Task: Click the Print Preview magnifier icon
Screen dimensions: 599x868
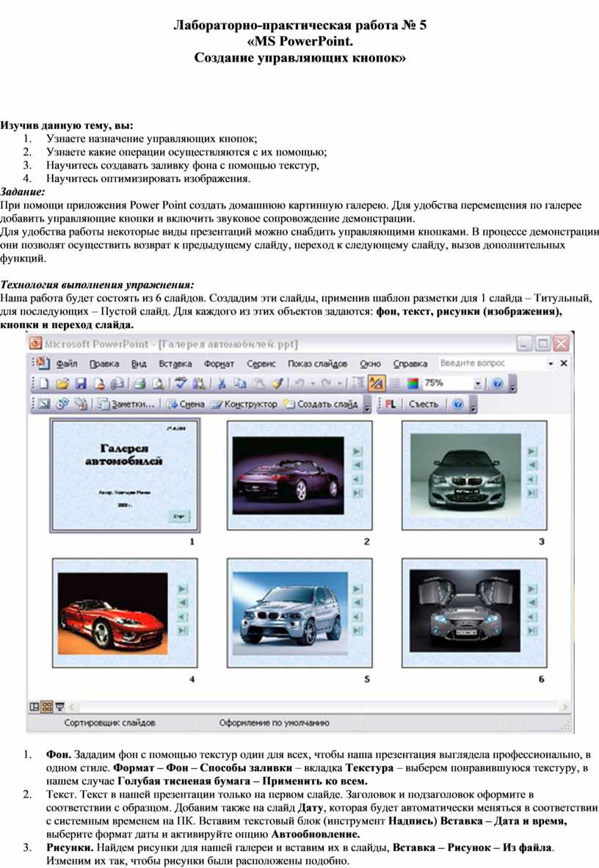Action: 158,383
